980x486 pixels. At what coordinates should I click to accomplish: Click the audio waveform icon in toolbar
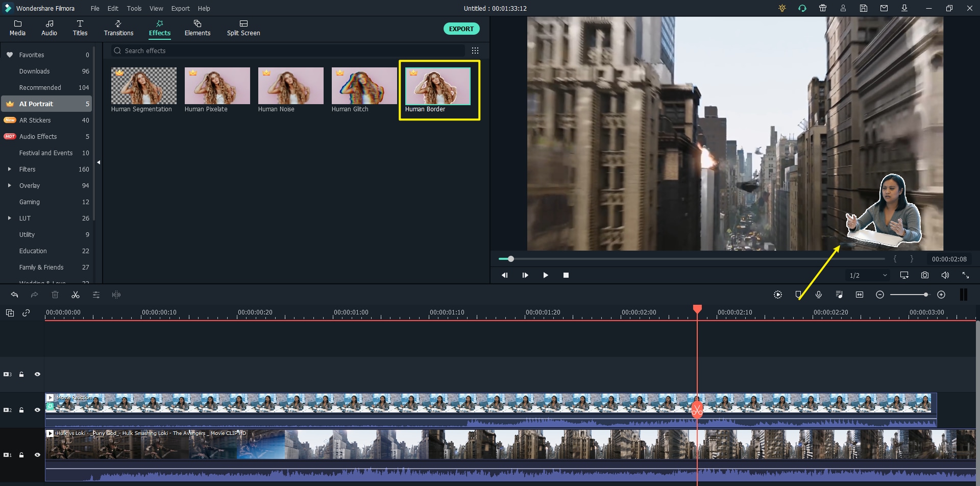point(116,295)
